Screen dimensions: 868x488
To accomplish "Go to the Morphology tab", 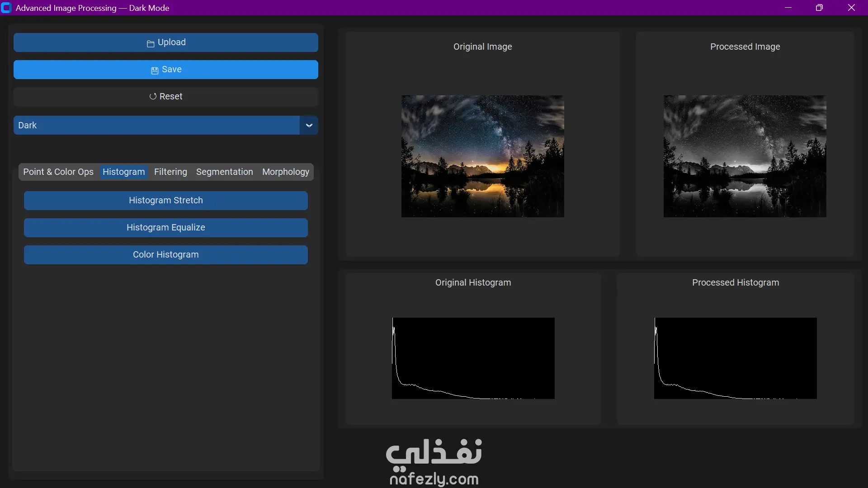I will pyautogui.click(x=285, y=172).
